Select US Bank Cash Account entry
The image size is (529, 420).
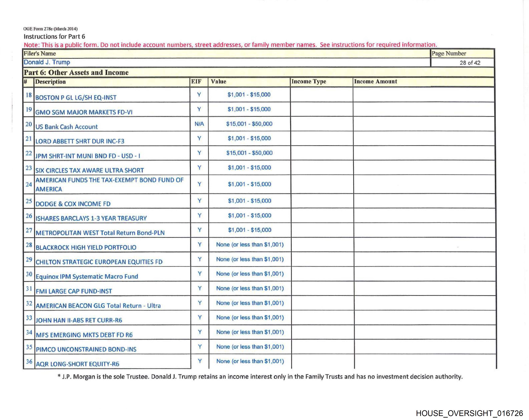tap(67, 127)
